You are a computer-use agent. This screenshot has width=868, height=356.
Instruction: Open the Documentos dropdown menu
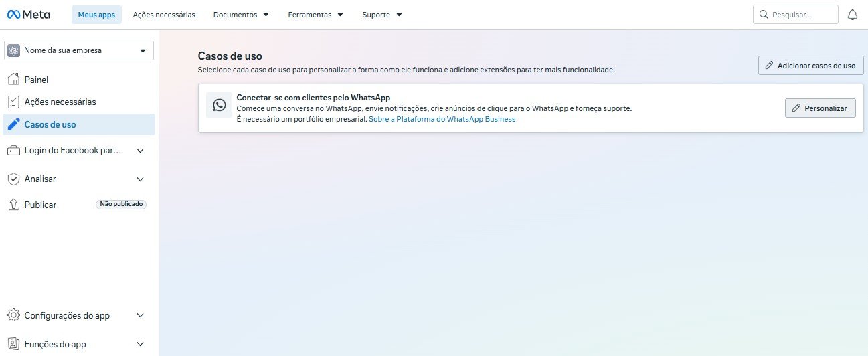(x=241, y=15)
